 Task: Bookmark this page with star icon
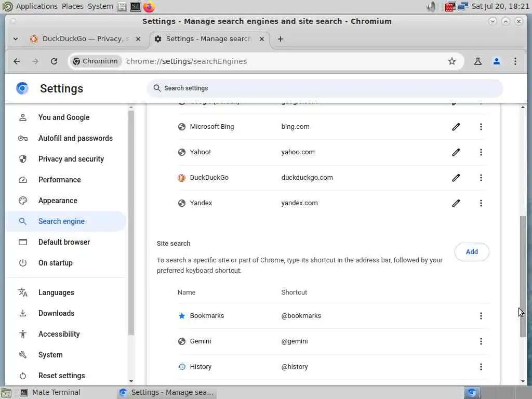[451, 61]
